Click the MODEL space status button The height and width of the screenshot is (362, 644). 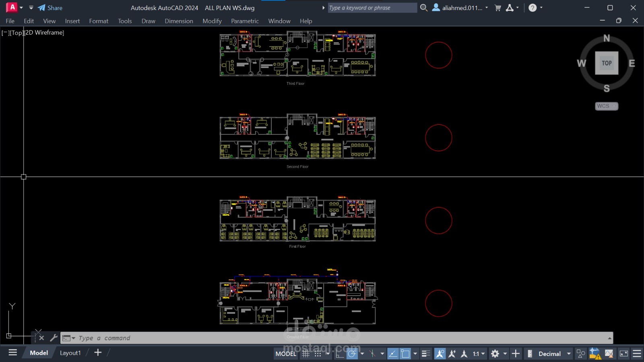(286, 354)
